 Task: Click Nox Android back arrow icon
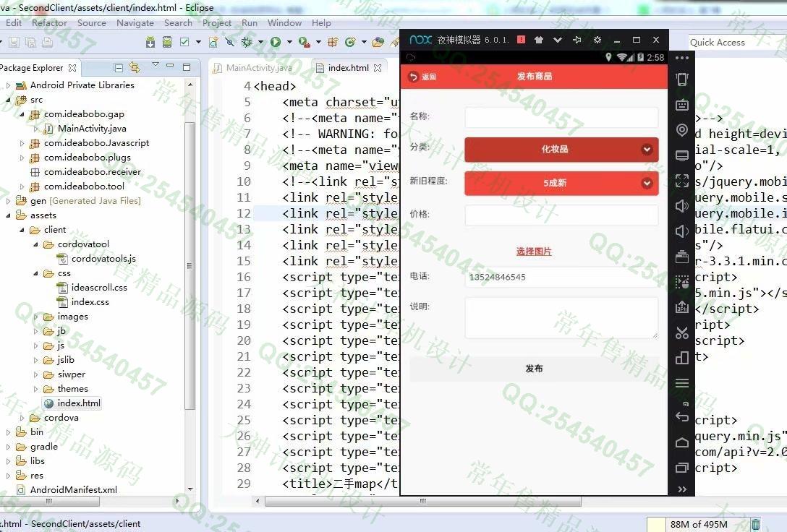[x=681, y=416]
